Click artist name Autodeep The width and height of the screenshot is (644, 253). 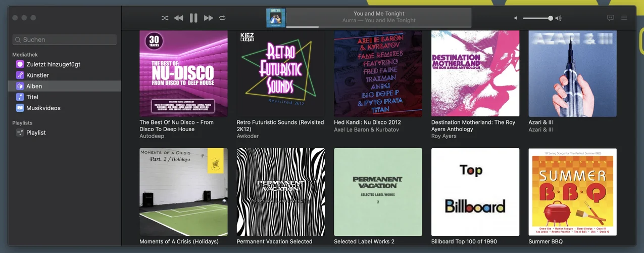coord(152,136)
